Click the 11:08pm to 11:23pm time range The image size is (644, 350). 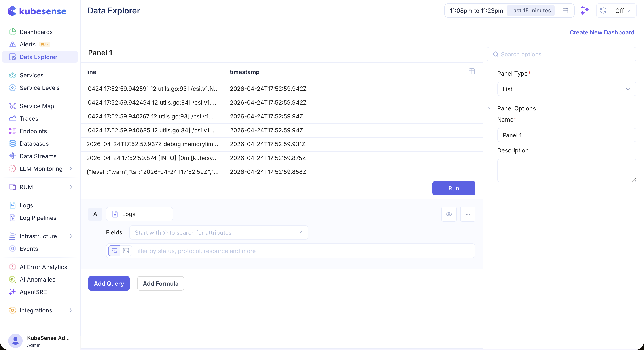(x=476, y=11)
